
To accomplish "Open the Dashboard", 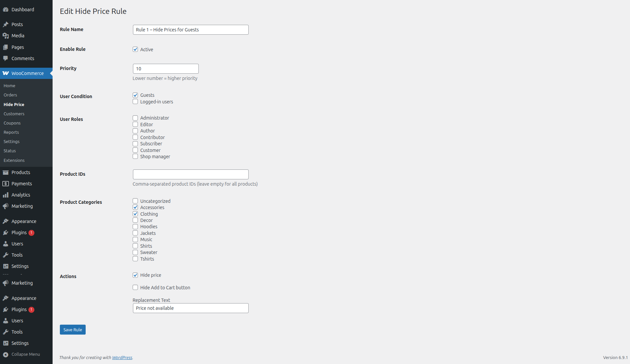I will click(22, 9).
